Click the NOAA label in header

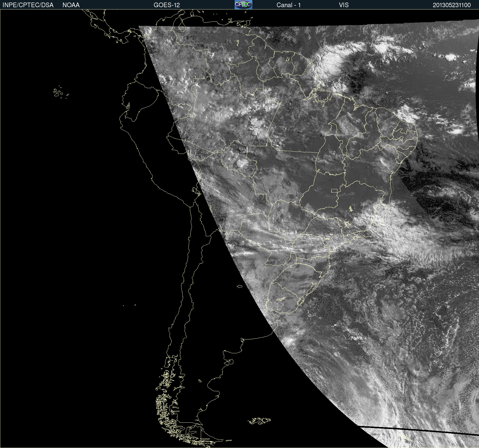[x=71, y=5]
